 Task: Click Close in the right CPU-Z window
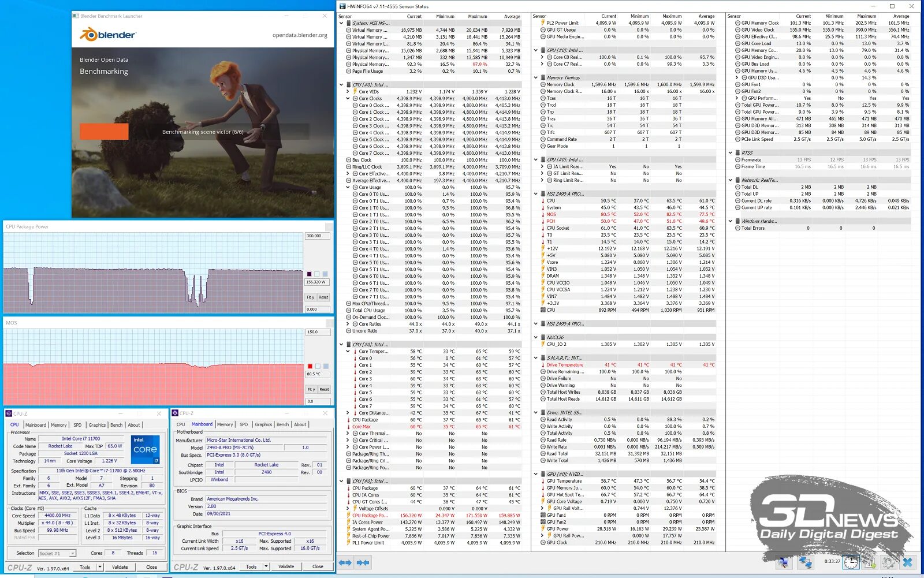point(318,567)
